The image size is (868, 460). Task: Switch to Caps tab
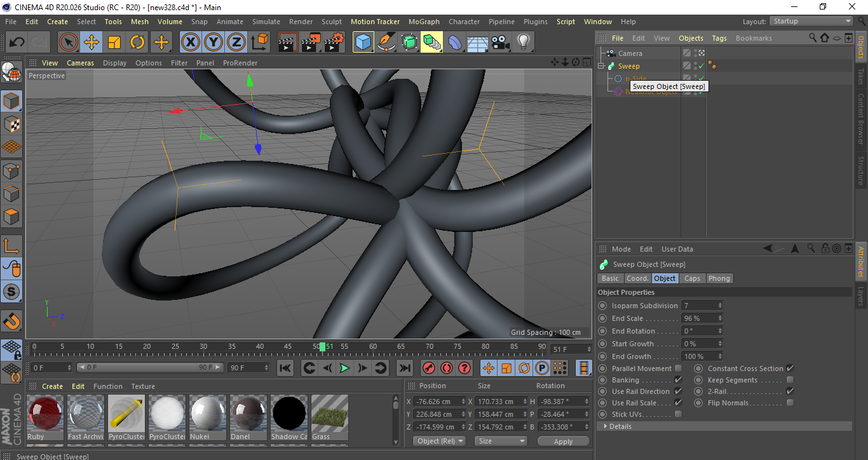click(692, 278)
